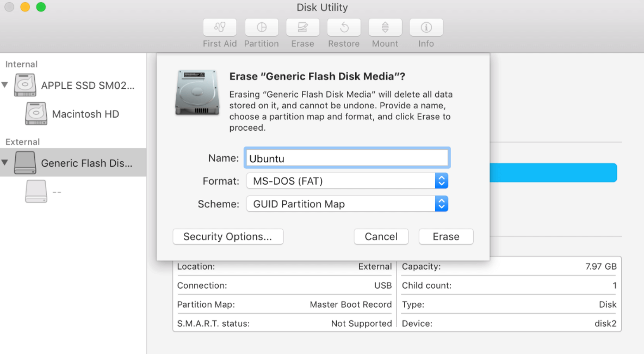Run First Aid from the toolbar
The image size is (644, 354).
(219, 32)
